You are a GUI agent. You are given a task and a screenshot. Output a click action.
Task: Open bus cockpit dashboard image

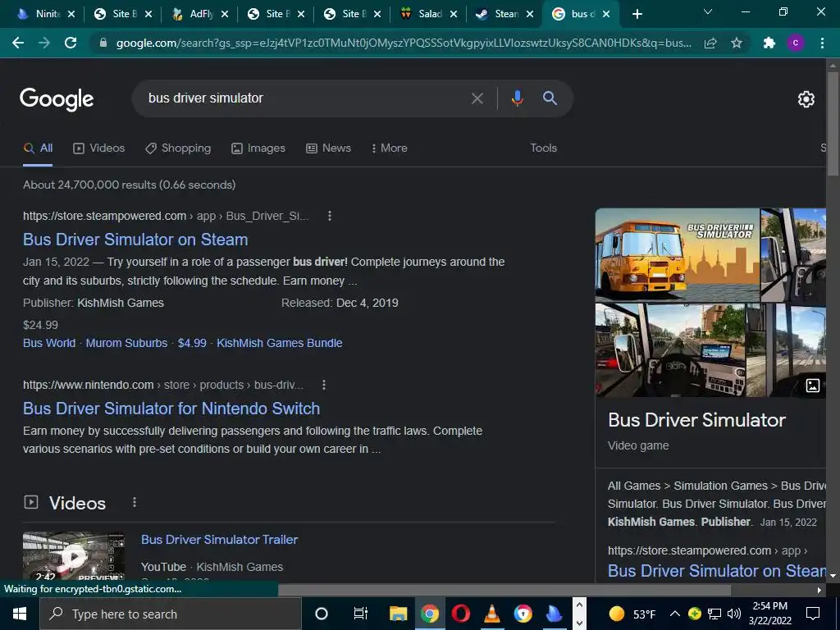pyautogui.click(x=670, y=350)
